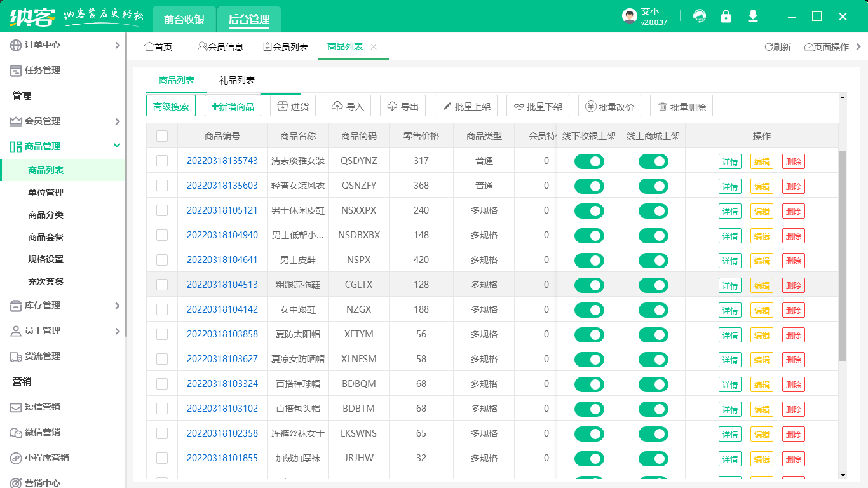The image size is (868, 488).
Task: Select 商品分类 in the sidebar
Action: pyautogui.click(x=46, y=215)
